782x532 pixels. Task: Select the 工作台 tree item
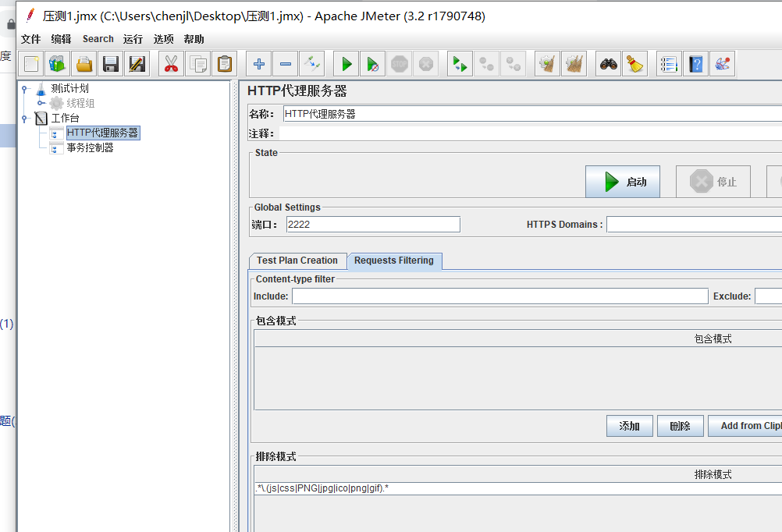point(65,118)
